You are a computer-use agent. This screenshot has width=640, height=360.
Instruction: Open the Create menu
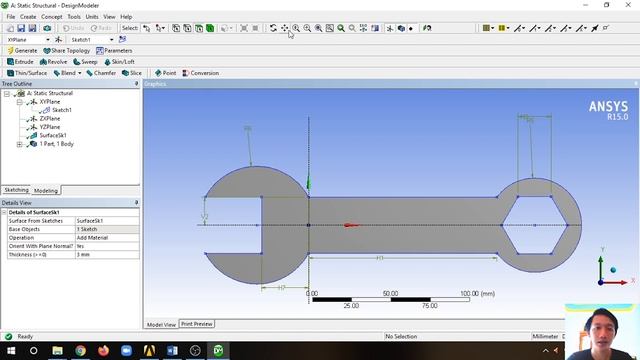[28, 17]
